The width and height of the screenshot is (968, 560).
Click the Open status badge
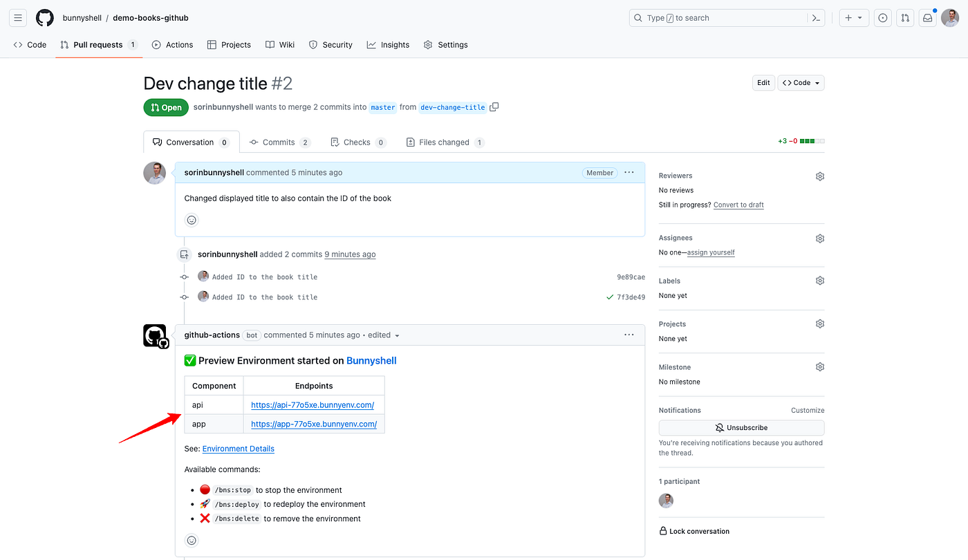166,107
